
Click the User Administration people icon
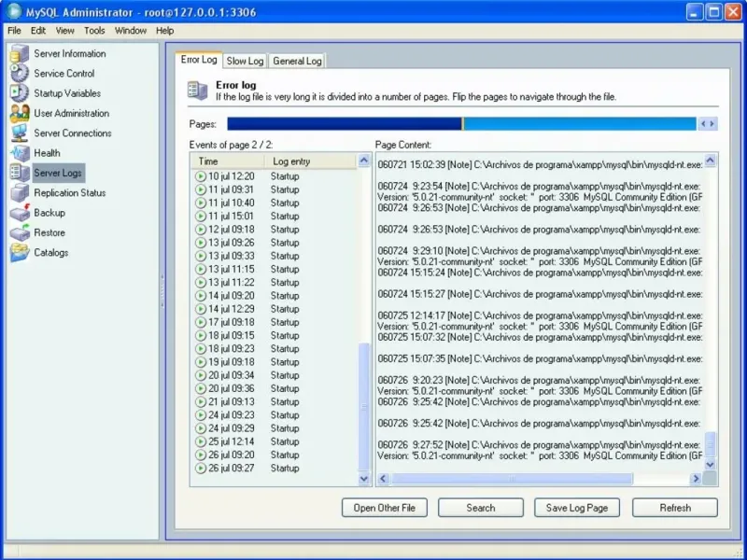[20, 113]
